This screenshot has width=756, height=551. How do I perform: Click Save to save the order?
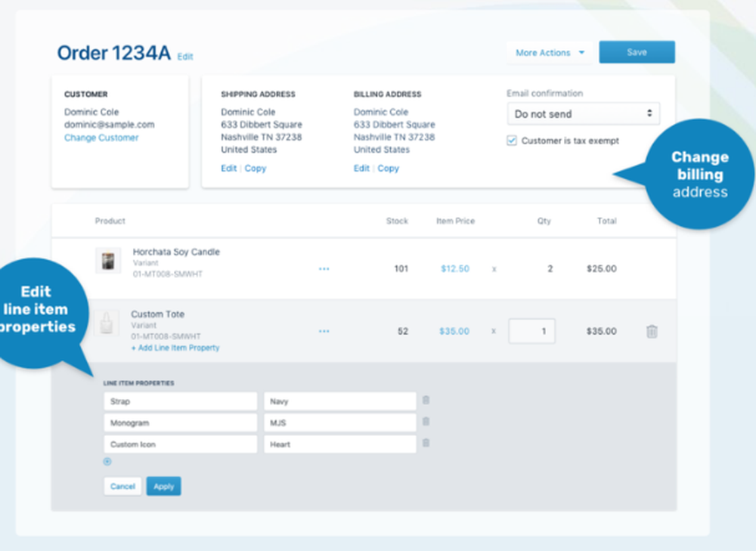point(637,51)
